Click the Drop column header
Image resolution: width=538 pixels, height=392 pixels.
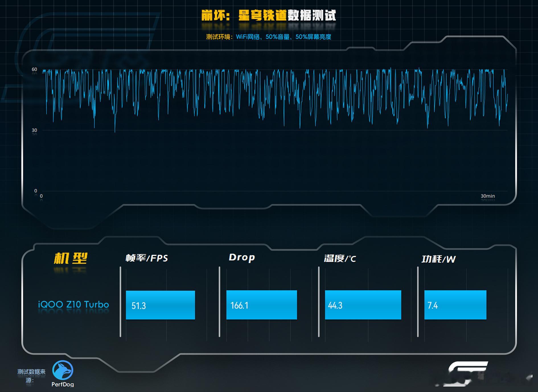(242, 257)
